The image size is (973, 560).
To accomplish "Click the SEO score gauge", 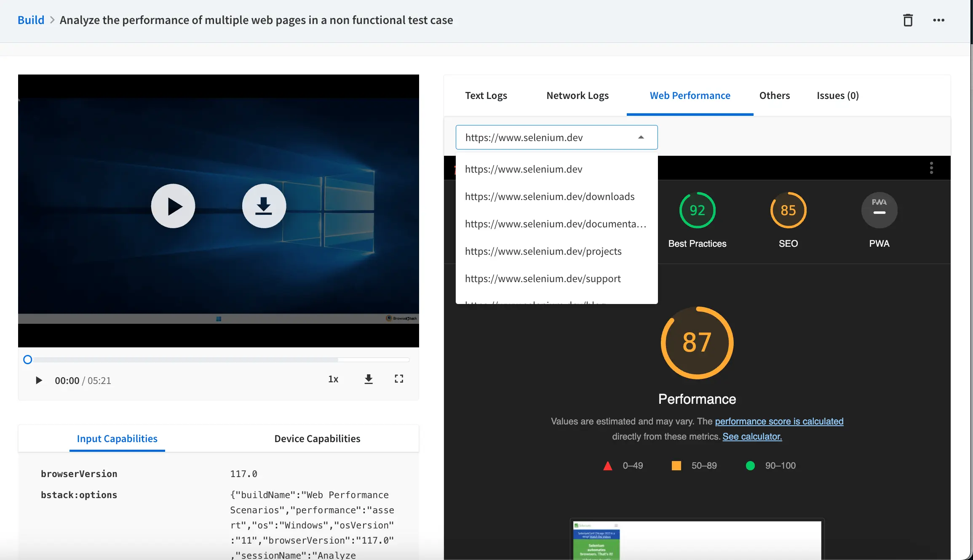I will pyautogui.click(x=788, y=210).
